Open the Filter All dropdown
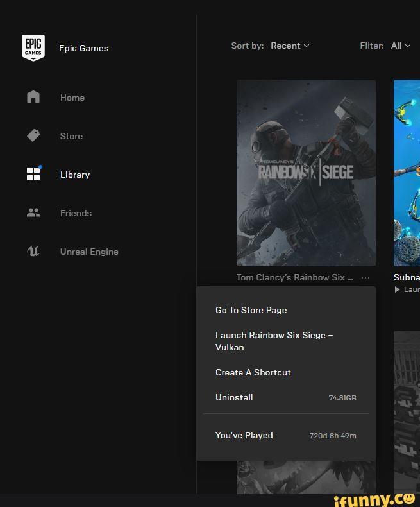Image resolution: width=420 pixels, height=507 pixels. [x=401, y=46]
